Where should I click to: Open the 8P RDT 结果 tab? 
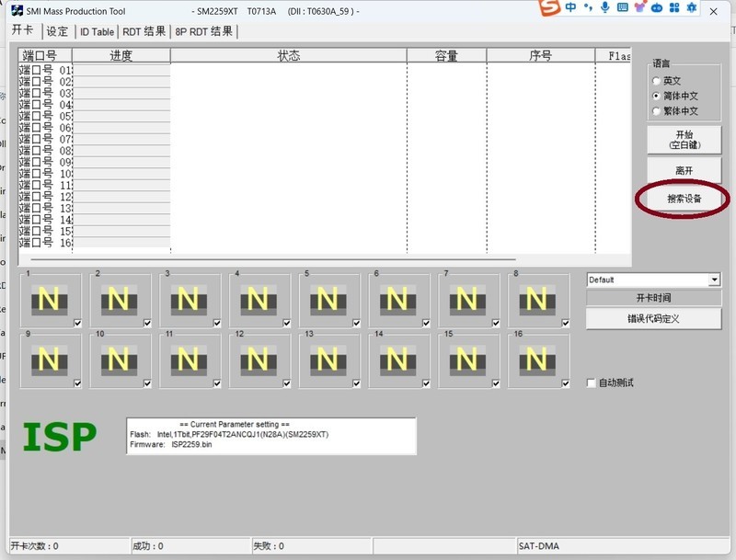click(x=204, y=31)
